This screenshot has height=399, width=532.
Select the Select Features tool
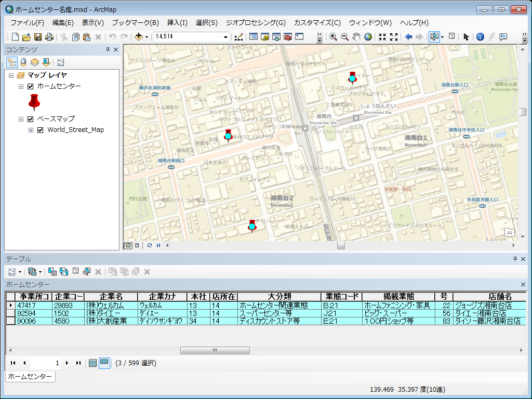pos(434,37)
